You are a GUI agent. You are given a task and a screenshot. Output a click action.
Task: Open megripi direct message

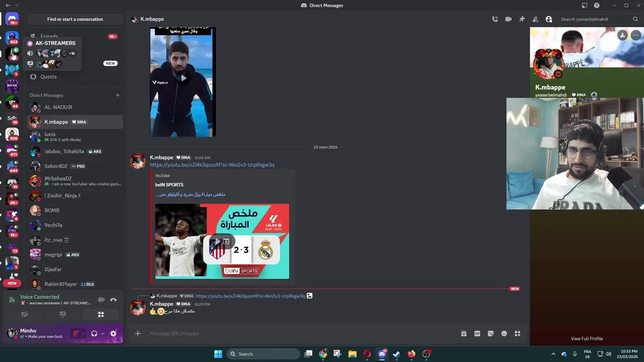(74, 254)
